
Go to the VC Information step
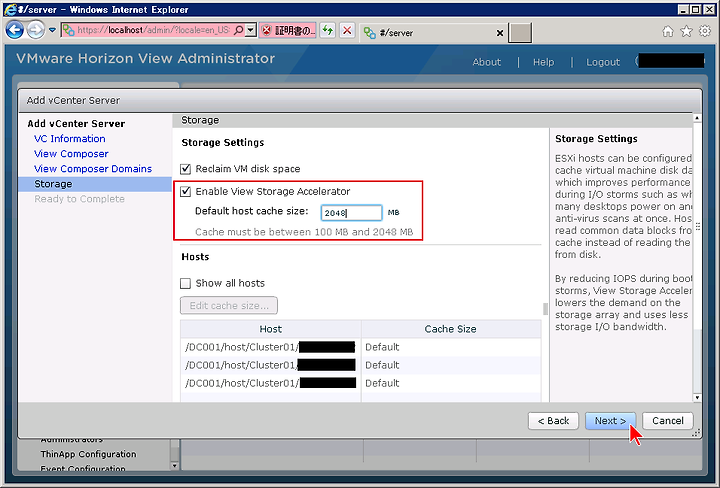coord(70,139)
